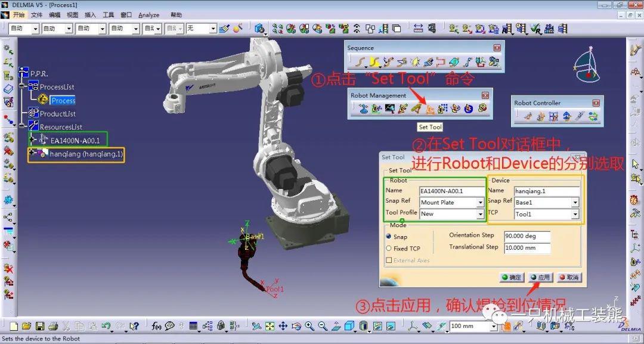Open the 编辑 menu

click(55, 15)
